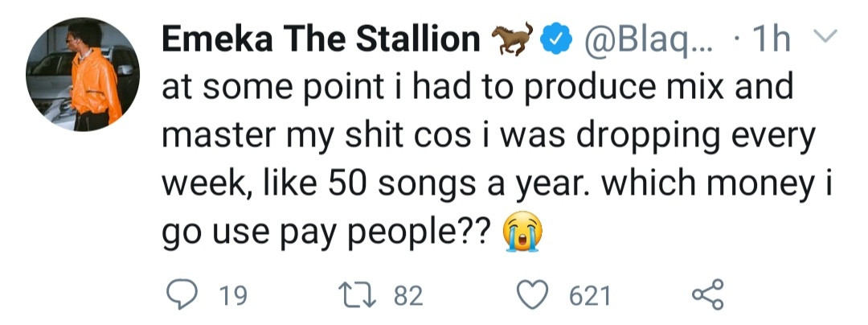View the 621 likes count

pos(591,296)
